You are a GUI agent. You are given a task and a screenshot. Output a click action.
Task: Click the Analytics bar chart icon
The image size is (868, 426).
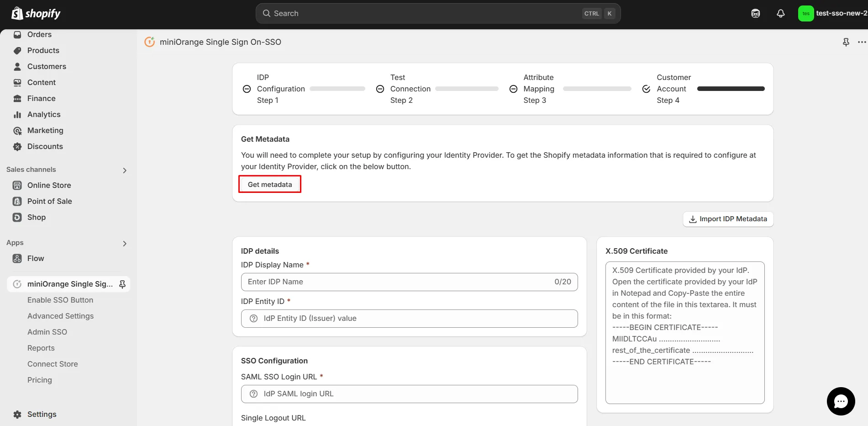17,115
